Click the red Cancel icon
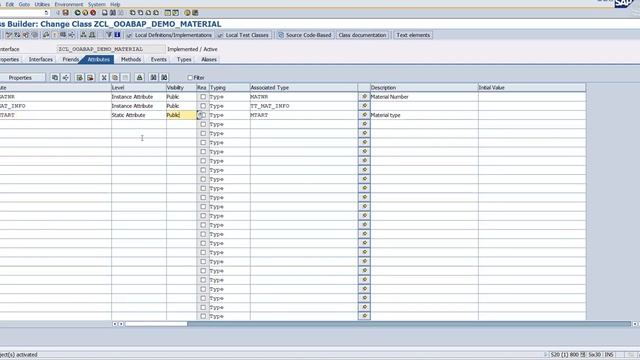The height and width of the screenshot is (360, 640). click(x=93, y=13)
